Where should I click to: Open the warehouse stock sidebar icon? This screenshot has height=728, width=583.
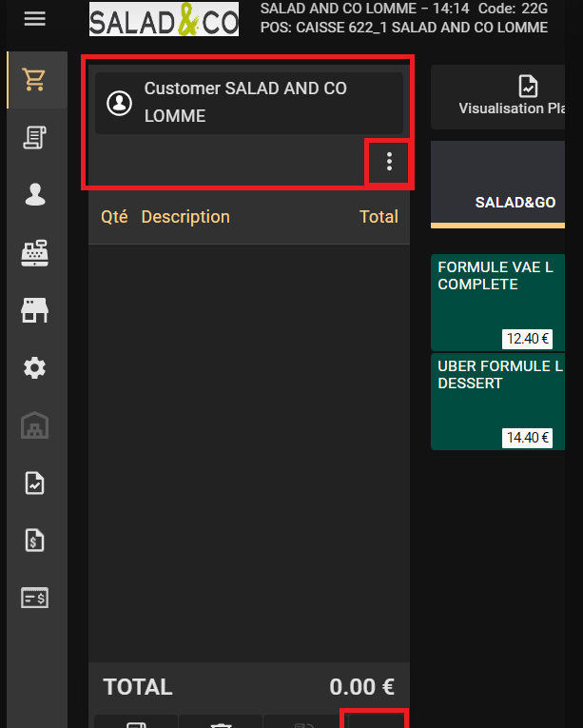pyautogui.click(x=35, y=425)
